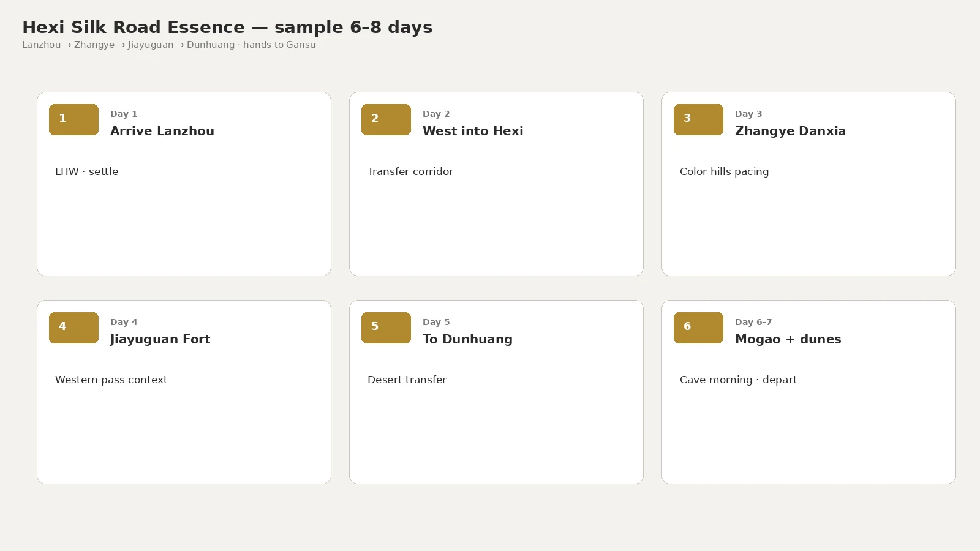The width and height of the screenshot is (980, 551).
Task: Click the 'Day 2' label
Action: [436, 114]
